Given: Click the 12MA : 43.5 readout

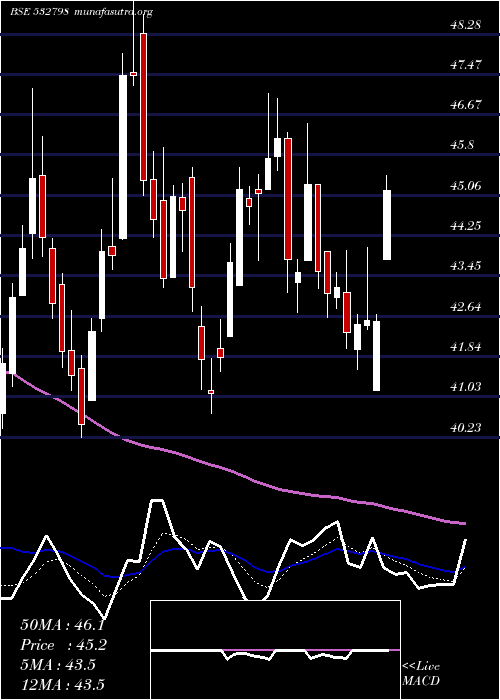Looking at the screenshot, I should (x=62, y=684).
